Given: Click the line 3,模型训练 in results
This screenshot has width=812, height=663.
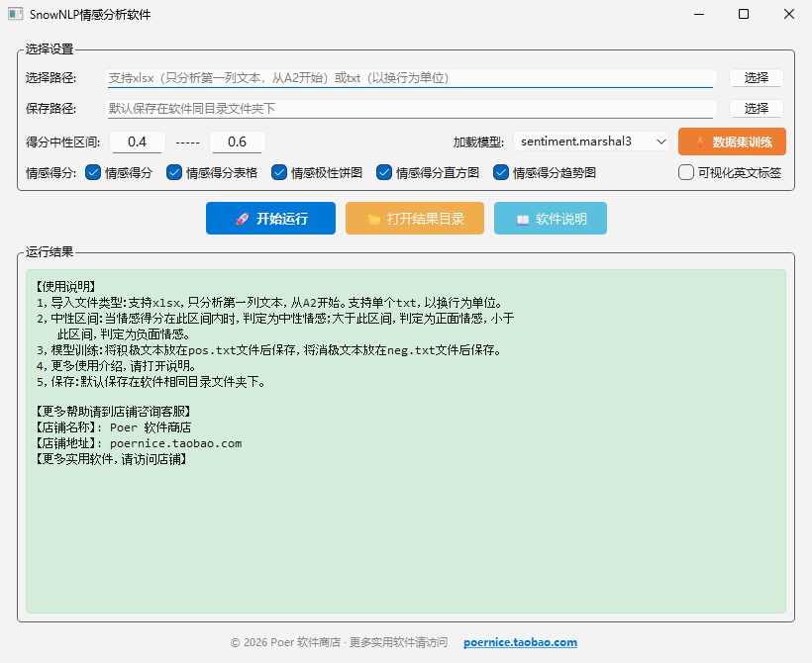Looking at the screenshot, I should click(x=268, y=350).
